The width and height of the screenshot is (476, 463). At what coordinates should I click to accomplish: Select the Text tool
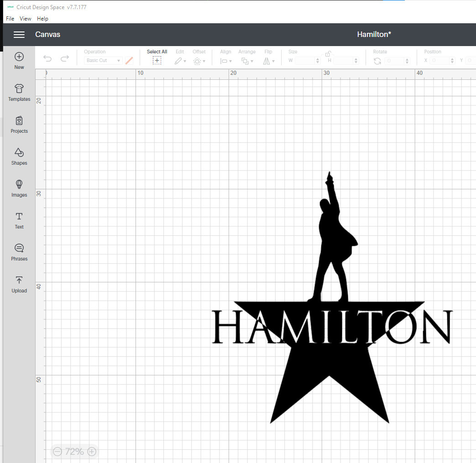[x=19, y=220]
